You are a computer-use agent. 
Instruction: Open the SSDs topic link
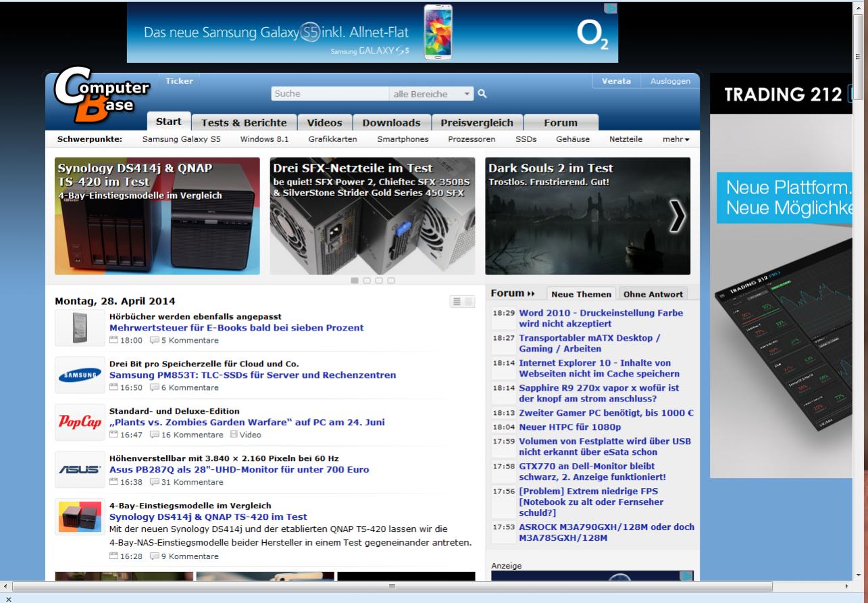coord(526,139)
